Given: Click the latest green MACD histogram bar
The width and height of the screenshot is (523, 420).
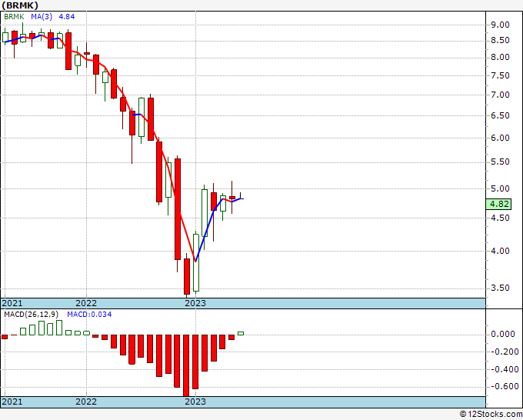Looking at the screenshot, I should click(241, 333).
